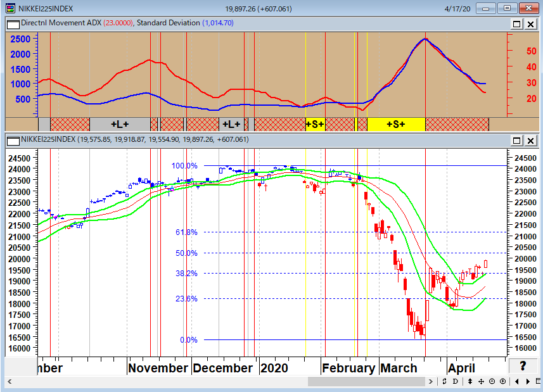Click the NIKKEI225INDEX title bar text
Viewport: 543px width, 392px height.
46,9
